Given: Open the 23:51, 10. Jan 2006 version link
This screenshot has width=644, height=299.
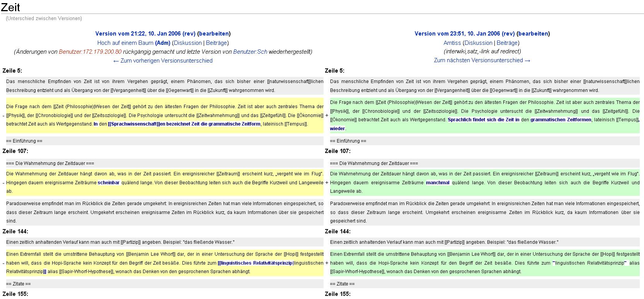Looking at the screenshot, I should (464, 34).
